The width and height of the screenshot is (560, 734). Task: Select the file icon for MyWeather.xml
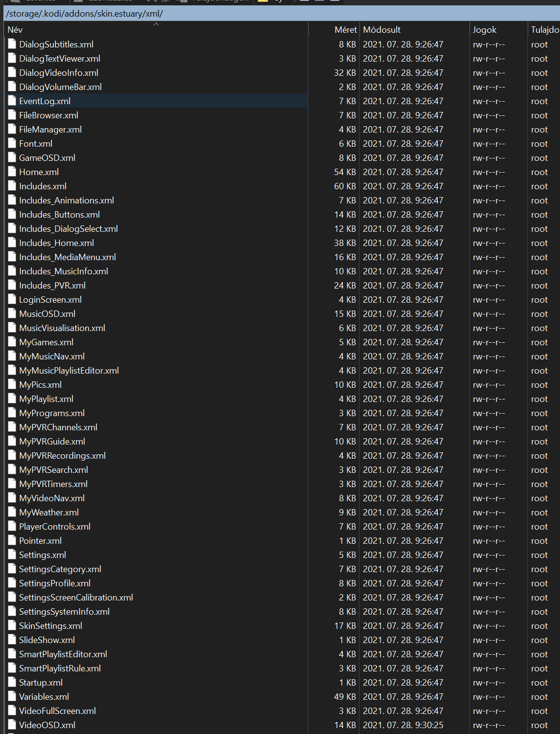tap(12, 512)
